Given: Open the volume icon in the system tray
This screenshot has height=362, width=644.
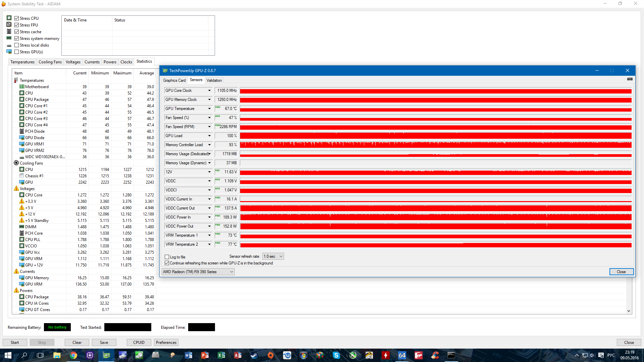Looking at the screenshot, I should pos(592,355).
